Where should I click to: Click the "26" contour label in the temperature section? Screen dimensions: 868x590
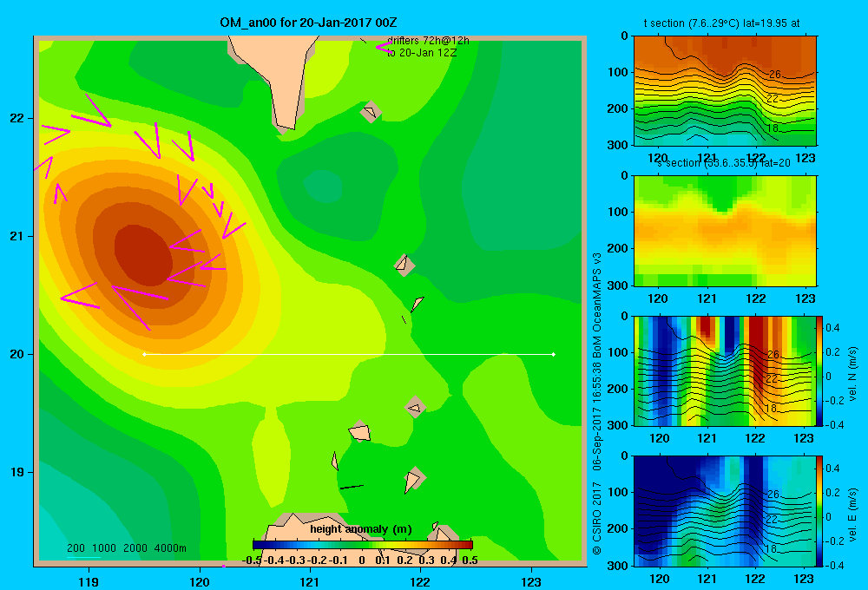(774, 74)
